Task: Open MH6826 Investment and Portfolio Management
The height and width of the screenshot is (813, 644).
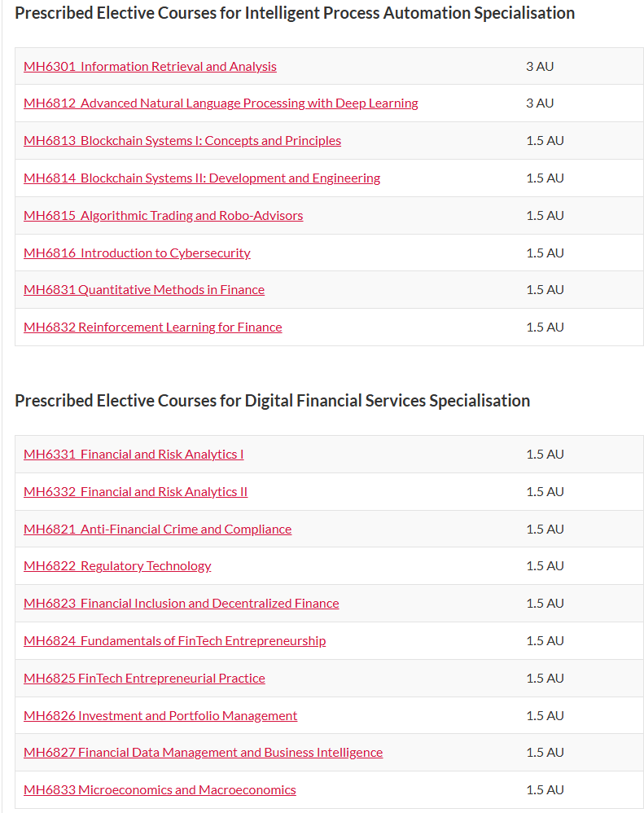Action: tap(160, 715)
